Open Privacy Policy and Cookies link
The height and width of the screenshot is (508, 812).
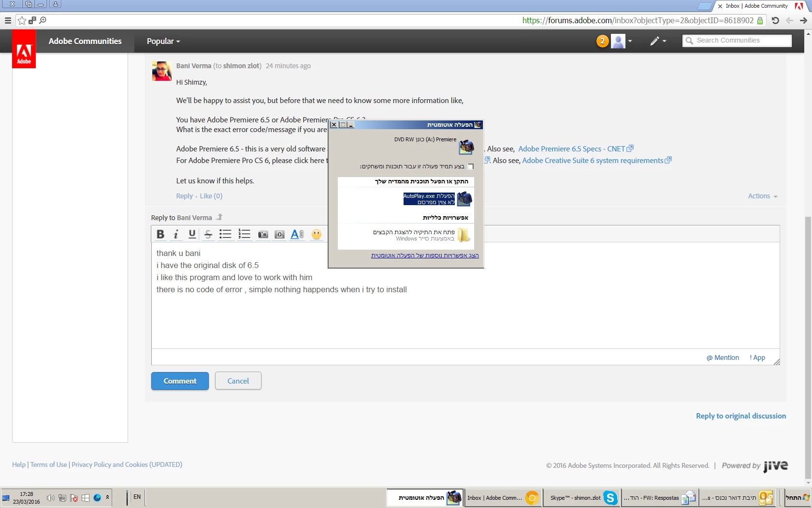(x=127, y=464)
